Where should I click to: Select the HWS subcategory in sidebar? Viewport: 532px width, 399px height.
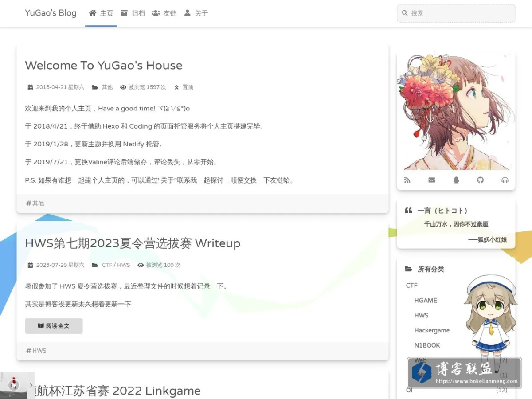pos(421,315)
